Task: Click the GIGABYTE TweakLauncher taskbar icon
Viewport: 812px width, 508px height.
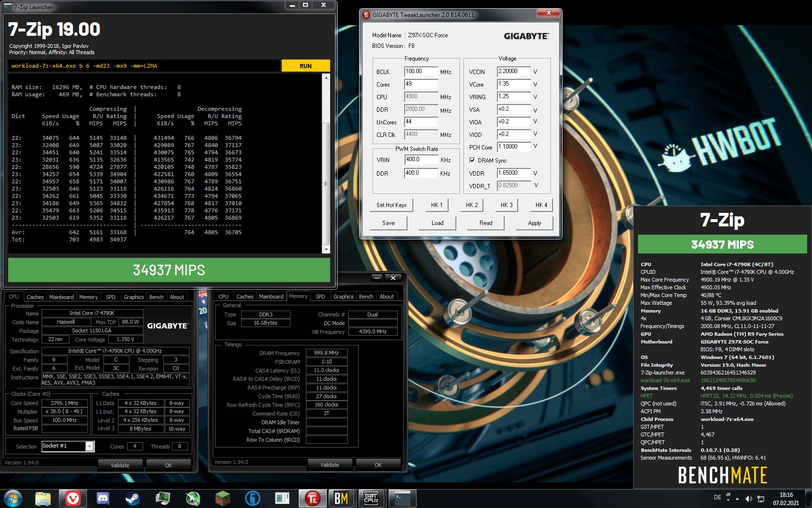Action: coord(313,498)
